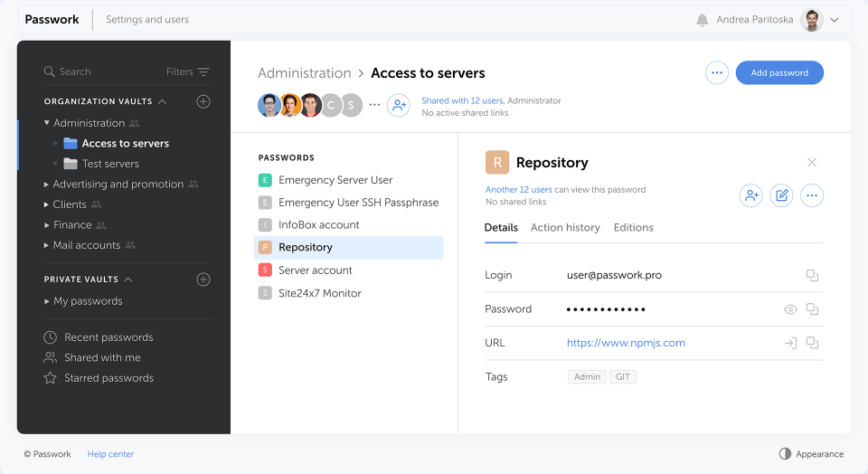Copy the password to clipboard
868x474 pixels.
coord(812,309)
